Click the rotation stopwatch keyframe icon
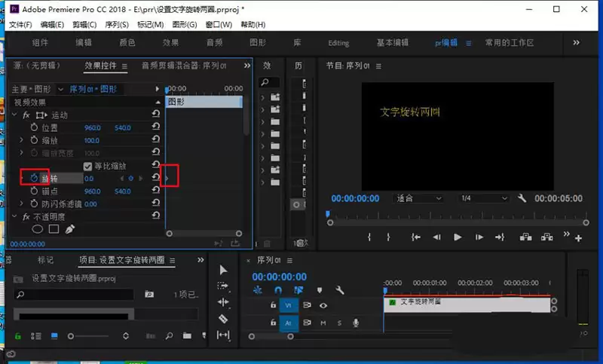The height and width of the screenshot is (364, 603). tap(34, 178)
